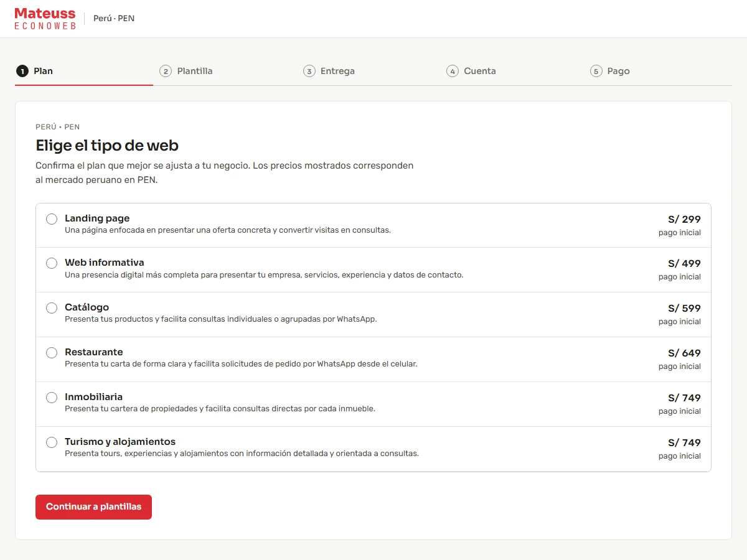This screenshot has height=560, width=747.
Task: Pick the Restaurante plan radio button
Action: (x=52, y=353)
